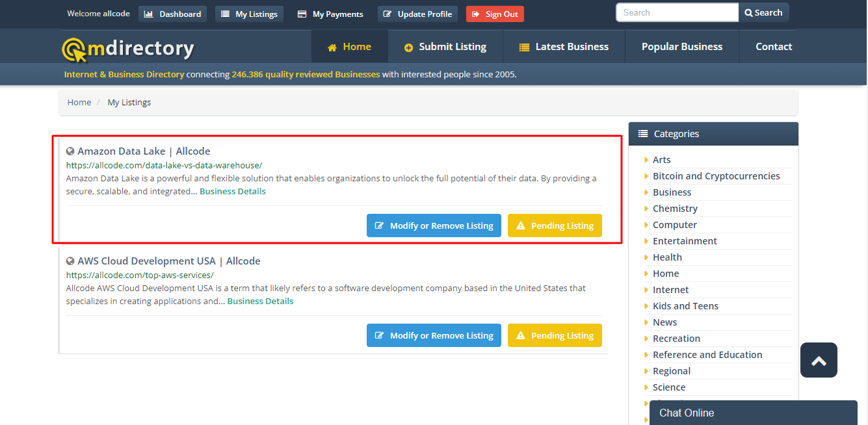Open Popular Business nav item

pos(682,47)
